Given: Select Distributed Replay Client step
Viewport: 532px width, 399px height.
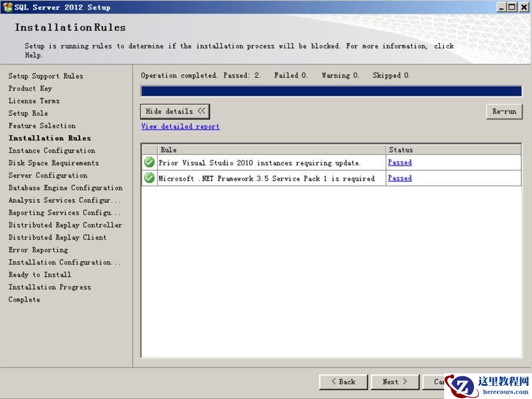Looking at the screenshot, I should [x=57, y=237].
